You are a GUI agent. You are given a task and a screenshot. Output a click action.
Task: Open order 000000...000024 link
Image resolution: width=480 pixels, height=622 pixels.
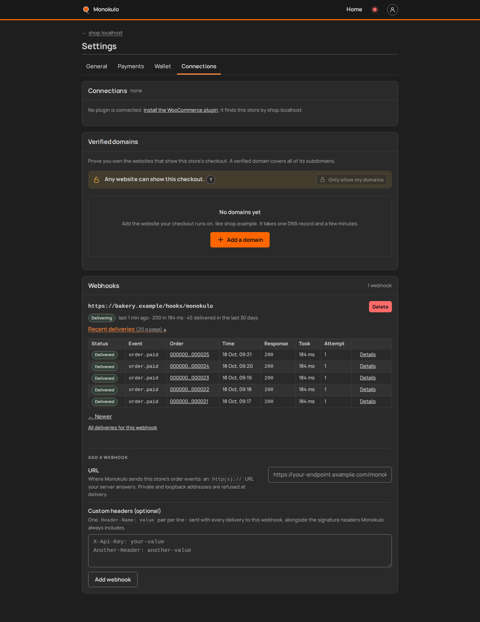[x=189, y=366]
